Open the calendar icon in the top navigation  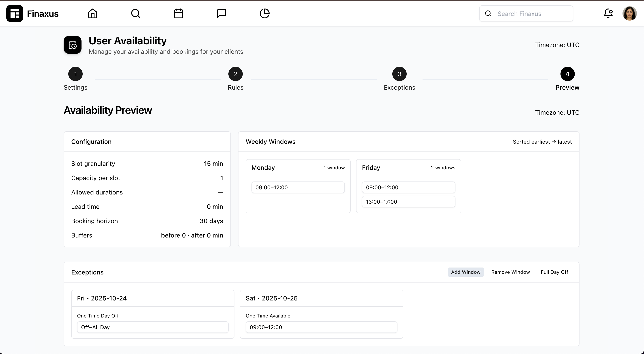coord(178,13)
